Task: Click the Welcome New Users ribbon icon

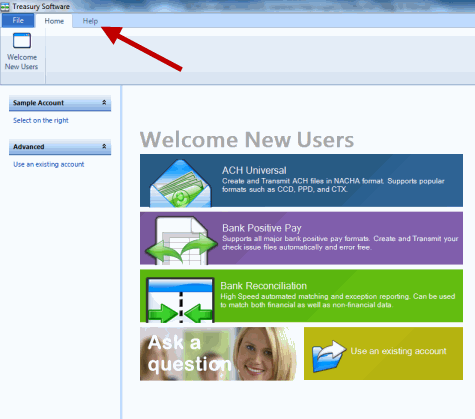Action: [22, 41]
